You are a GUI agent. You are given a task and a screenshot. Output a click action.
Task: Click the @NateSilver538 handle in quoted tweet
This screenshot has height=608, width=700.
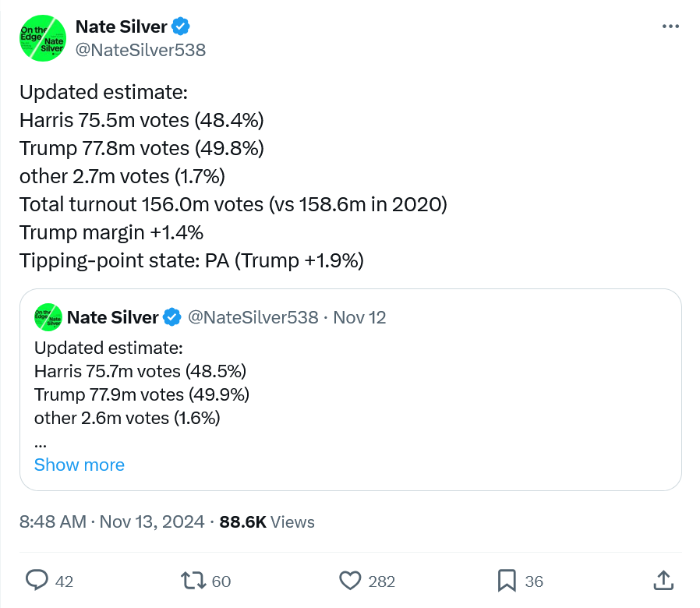click(253, 318)
